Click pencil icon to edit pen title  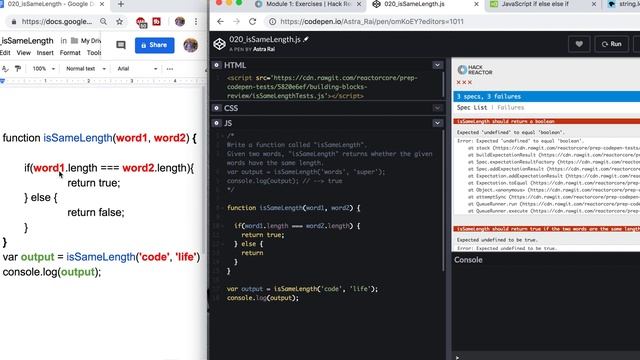(x=306, y=39)
